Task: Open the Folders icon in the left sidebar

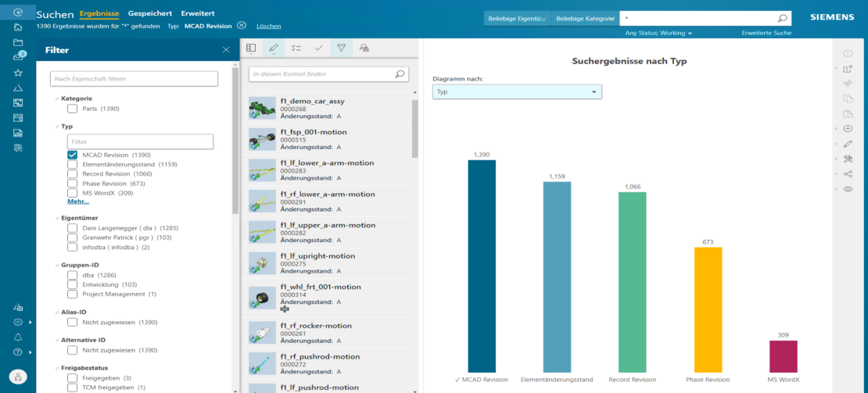Action: pos(18,42)
